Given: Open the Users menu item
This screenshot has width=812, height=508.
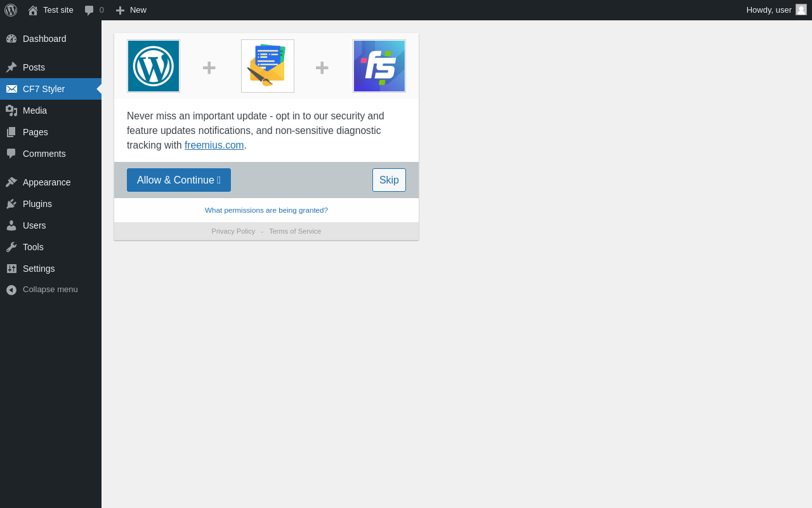Looking at the screenshot, I should (x=51, y=225).
